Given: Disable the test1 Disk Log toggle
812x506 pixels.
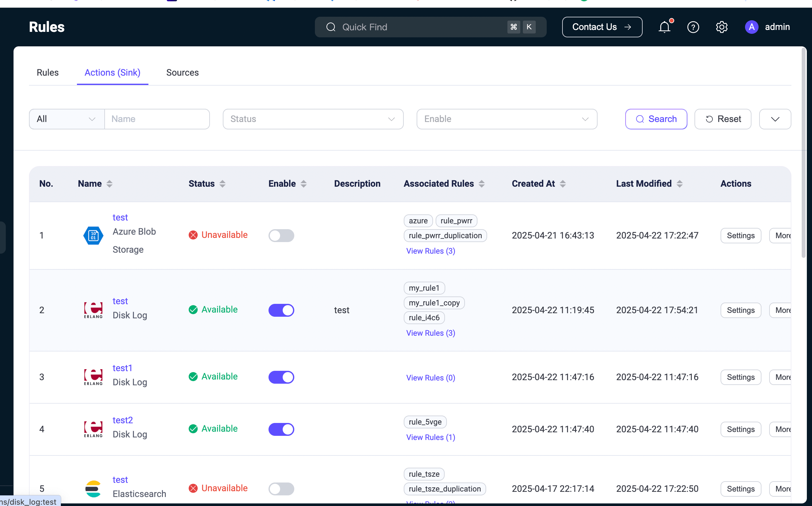Looking at the screenshot, I should [281, 377].
